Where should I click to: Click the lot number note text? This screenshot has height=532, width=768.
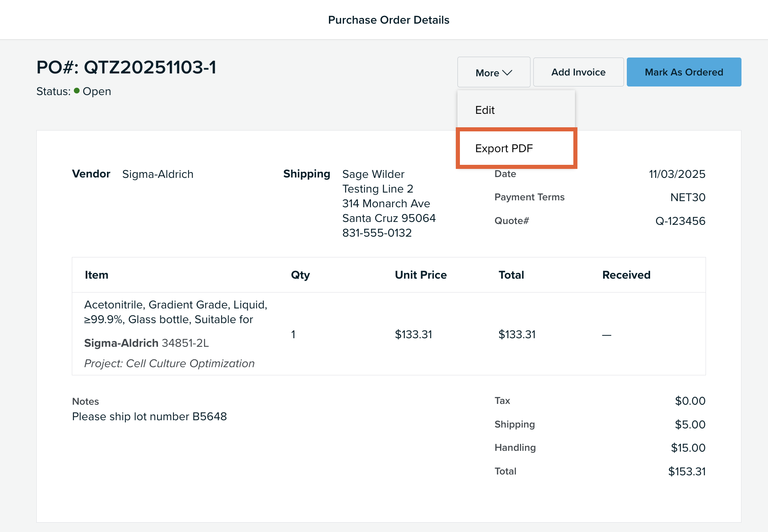pyautogui.click(x=149, y=417)
